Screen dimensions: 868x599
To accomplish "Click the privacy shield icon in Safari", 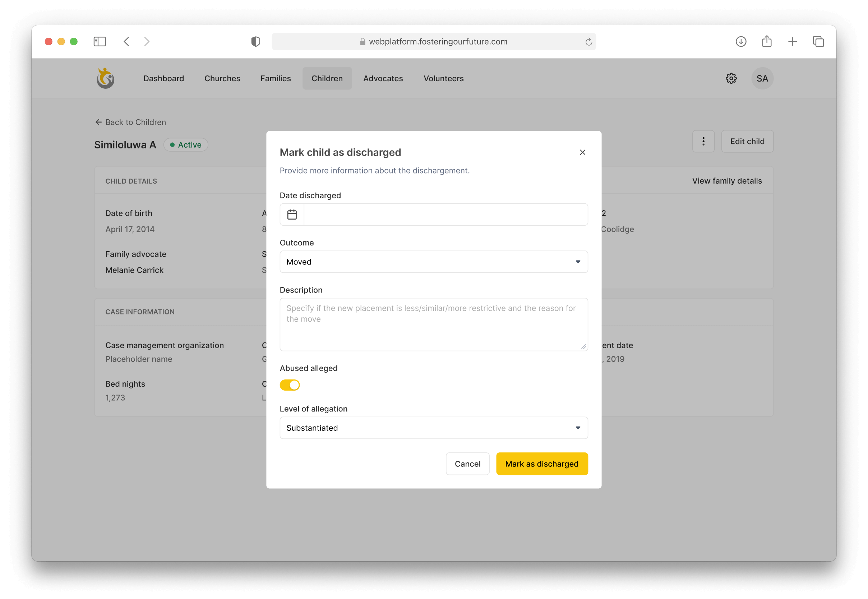I will tap(255, 41).
